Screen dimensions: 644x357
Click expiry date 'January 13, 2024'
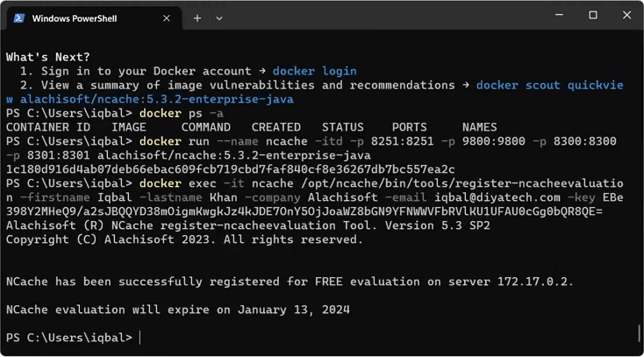click(294, 310)
